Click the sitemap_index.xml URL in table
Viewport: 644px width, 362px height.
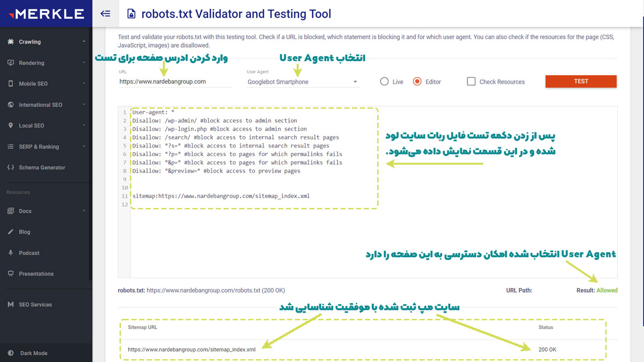(192, 350)
